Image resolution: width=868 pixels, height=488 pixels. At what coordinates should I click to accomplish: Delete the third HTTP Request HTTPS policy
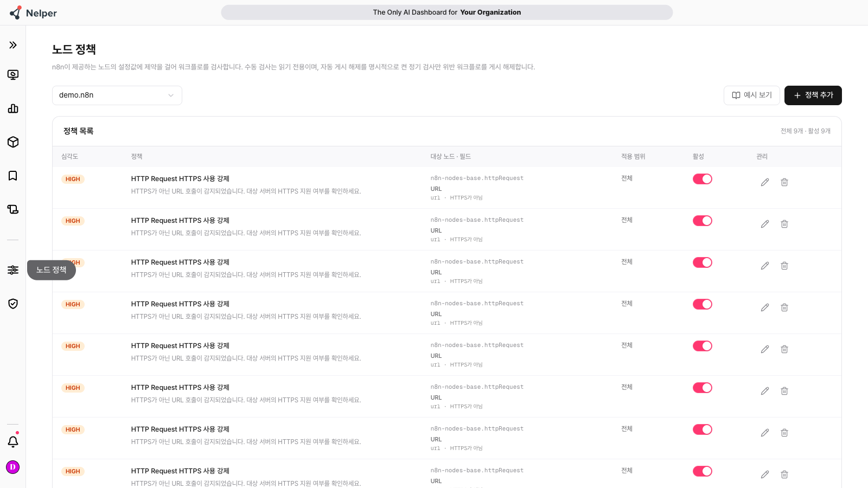coord(784,266)
